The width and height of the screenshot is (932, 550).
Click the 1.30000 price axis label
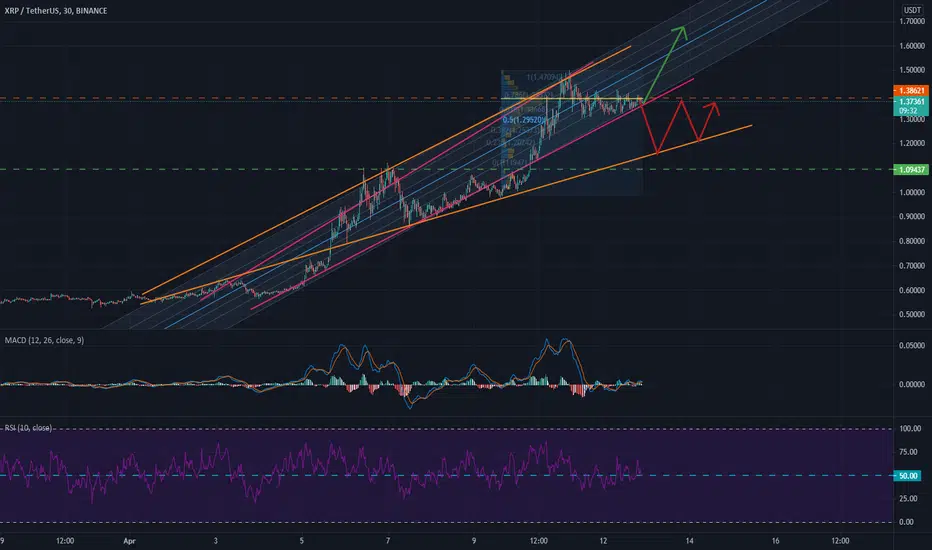pos(912,120)
